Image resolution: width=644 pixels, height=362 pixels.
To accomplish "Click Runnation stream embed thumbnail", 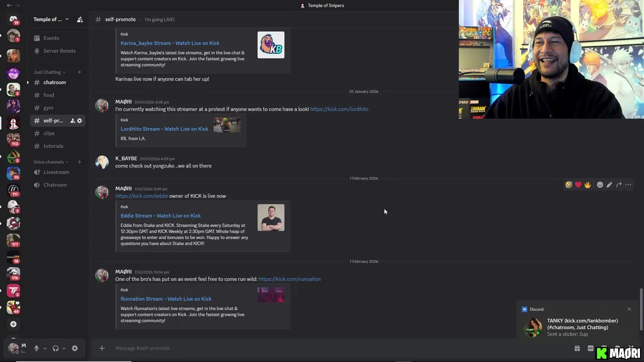I will click(271, 295).
